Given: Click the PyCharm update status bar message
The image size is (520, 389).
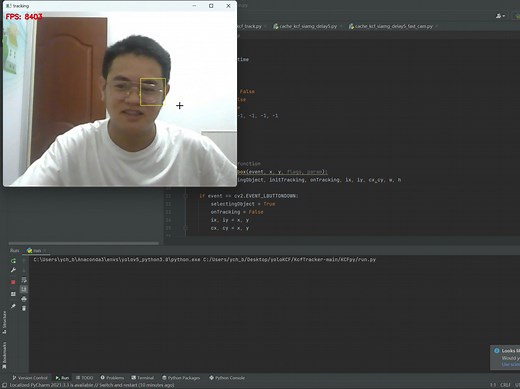Looking at the screenshot, I should tap(92, 385).
